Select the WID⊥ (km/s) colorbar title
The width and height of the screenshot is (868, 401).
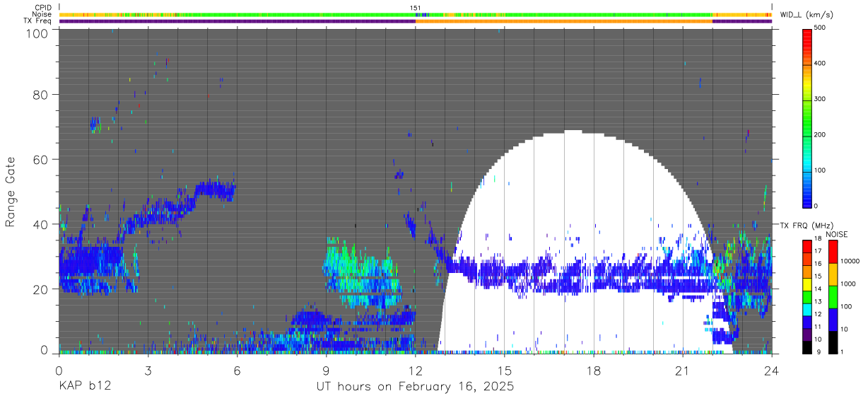[x=807, y=15]
